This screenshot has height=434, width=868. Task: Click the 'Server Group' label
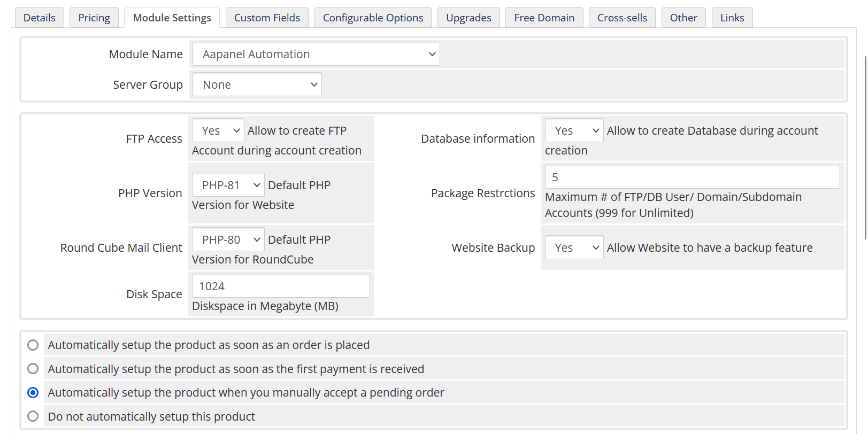[148, 84]
